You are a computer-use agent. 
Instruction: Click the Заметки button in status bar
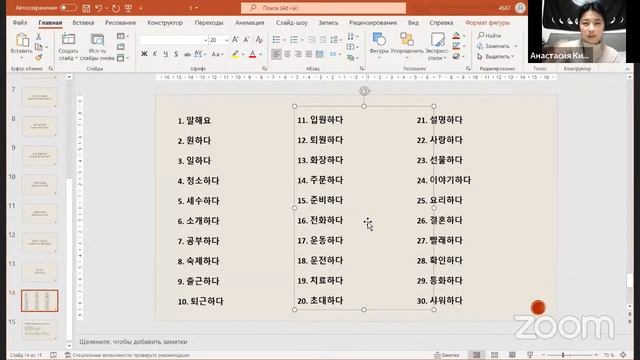(447, 355)
